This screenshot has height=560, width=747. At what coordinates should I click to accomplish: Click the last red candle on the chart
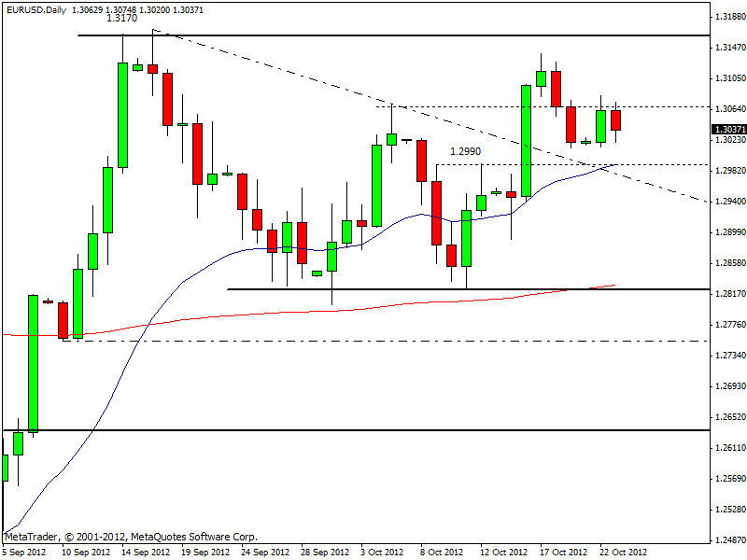pos(615,120)
